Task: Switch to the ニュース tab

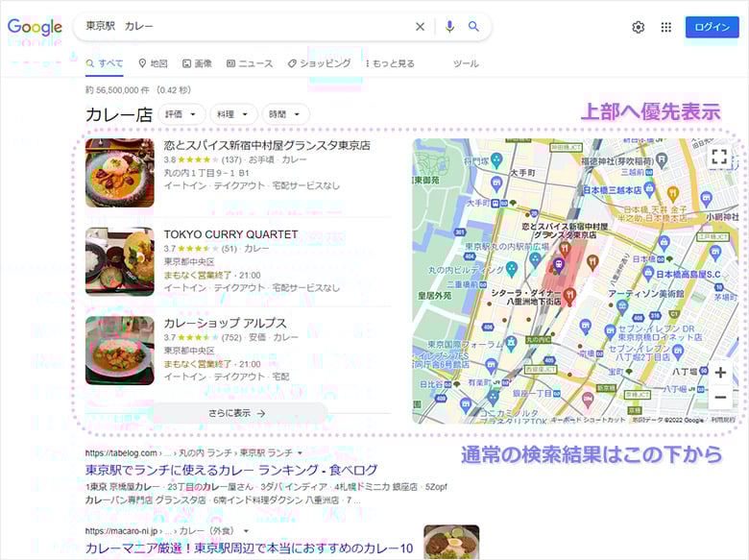Action: (250, 63)
